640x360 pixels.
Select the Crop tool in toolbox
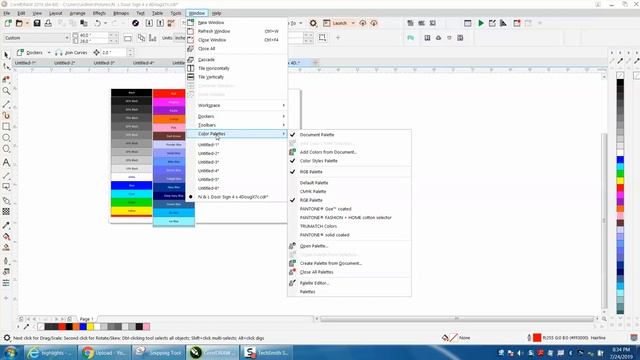[6, 79]
